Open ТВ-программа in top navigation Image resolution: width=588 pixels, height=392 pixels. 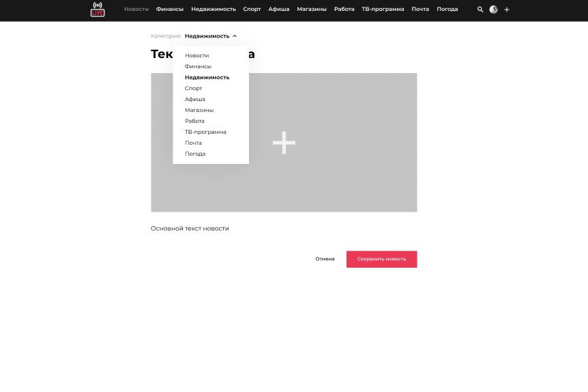[383, 9]
